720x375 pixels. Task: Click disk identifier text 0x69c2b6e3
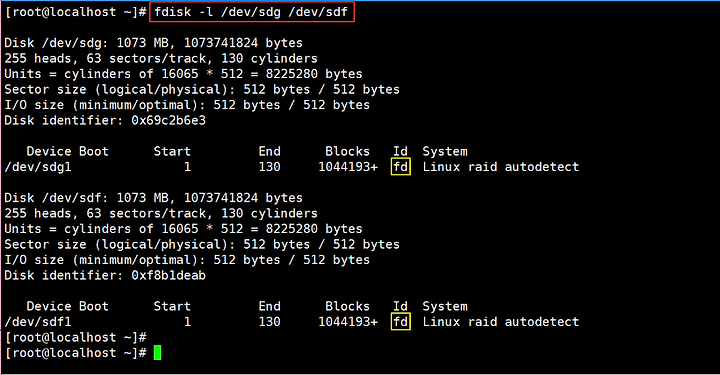click(169, 120)
